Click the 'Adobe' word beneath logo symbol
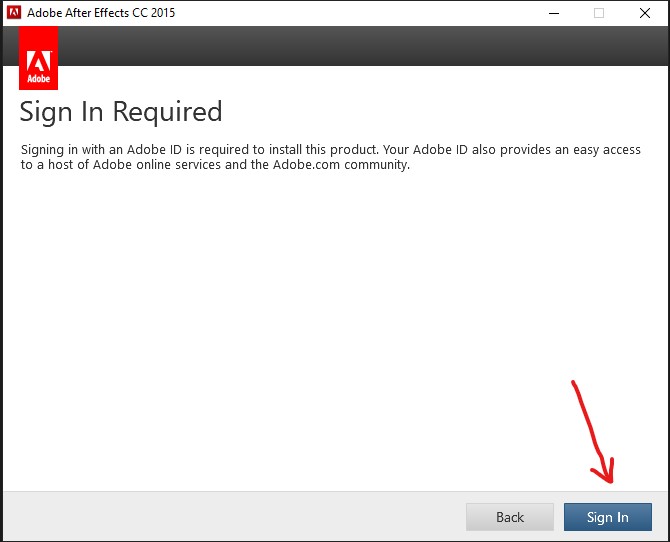 point(38,78)
